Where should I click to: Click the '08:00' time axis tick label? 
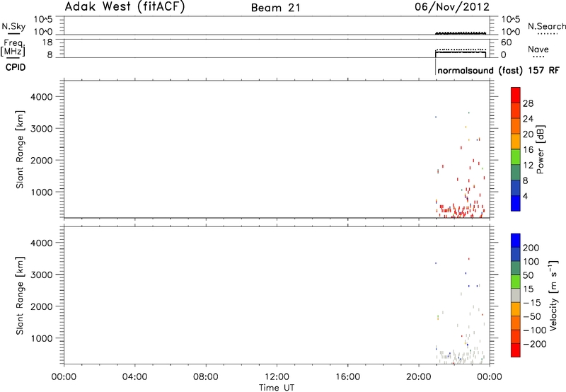(x=206, y=377)
